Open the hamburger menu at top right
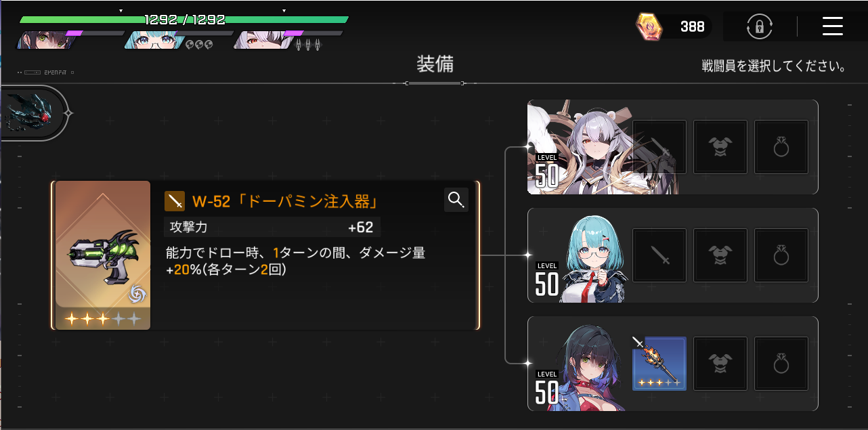 point(832,26)
